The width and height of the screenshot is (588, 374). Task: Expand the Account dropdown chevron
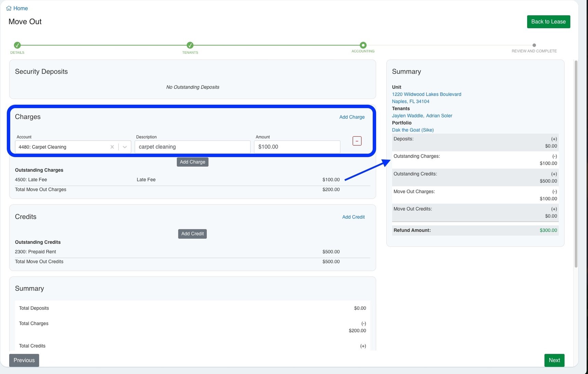coord(125,147)
